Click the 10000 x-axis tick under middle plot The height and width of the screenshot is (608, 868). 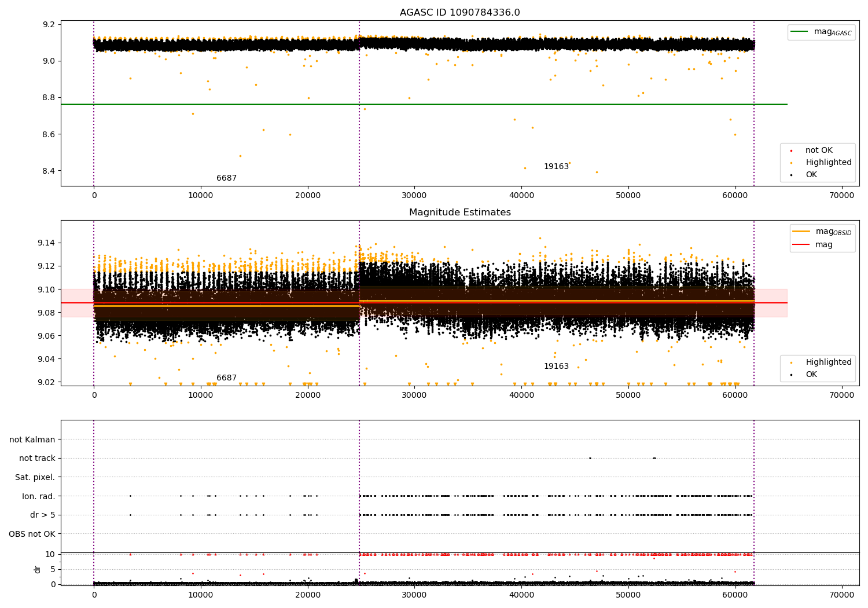[x=201, y=395]
